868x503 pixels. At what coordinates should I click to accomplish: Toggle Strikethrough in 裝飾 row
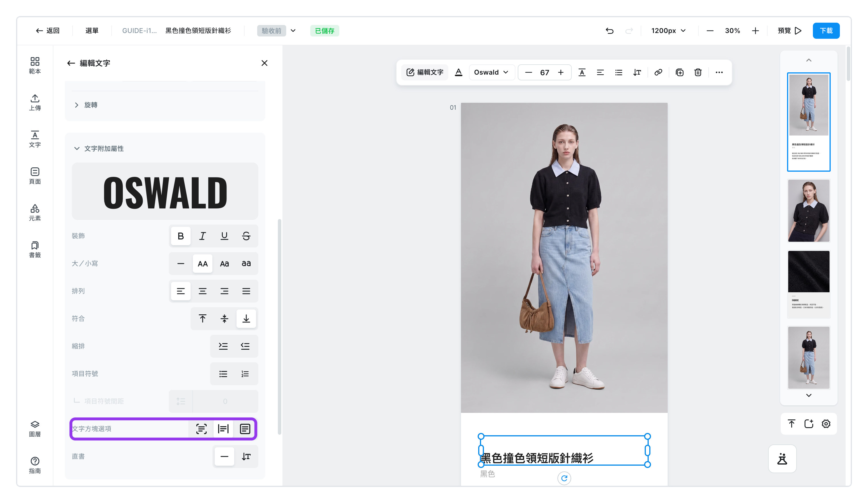[x=246, y=236]
